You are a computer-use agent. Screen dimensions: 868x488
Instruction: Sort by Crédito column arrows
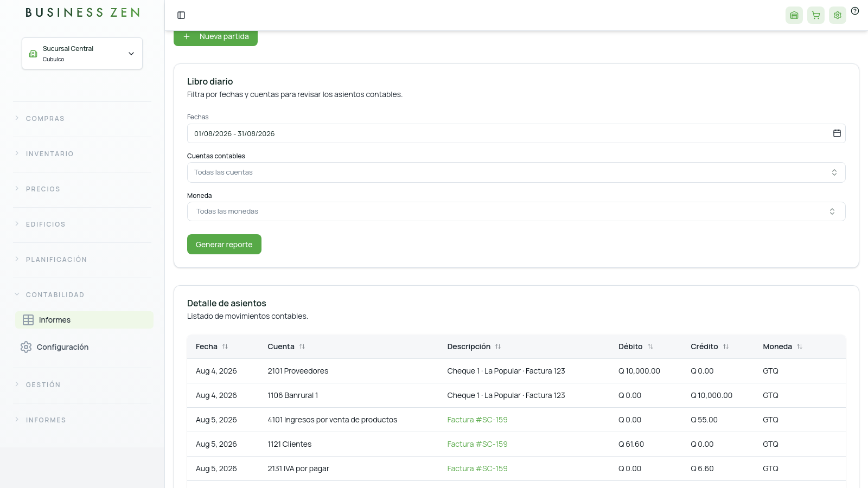point(726,346)
